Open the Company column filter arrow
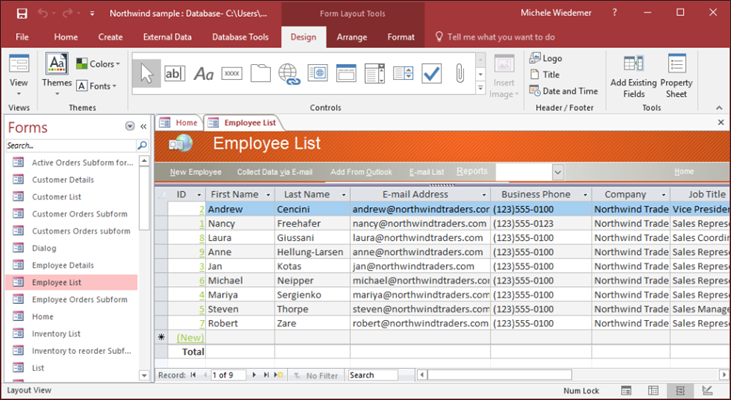The width and height of the screenshot is (731, 400). [663, 195]
